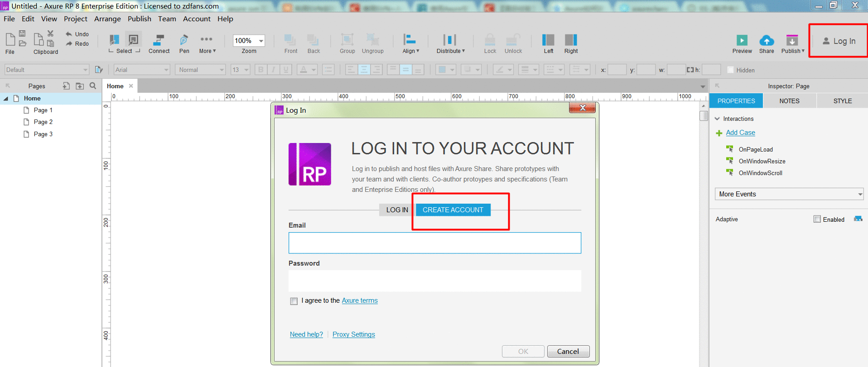Image resolution: width=868 pixels, height=367 pixels.
Task: Check I agree to the Axure terms
Action: 294,301
